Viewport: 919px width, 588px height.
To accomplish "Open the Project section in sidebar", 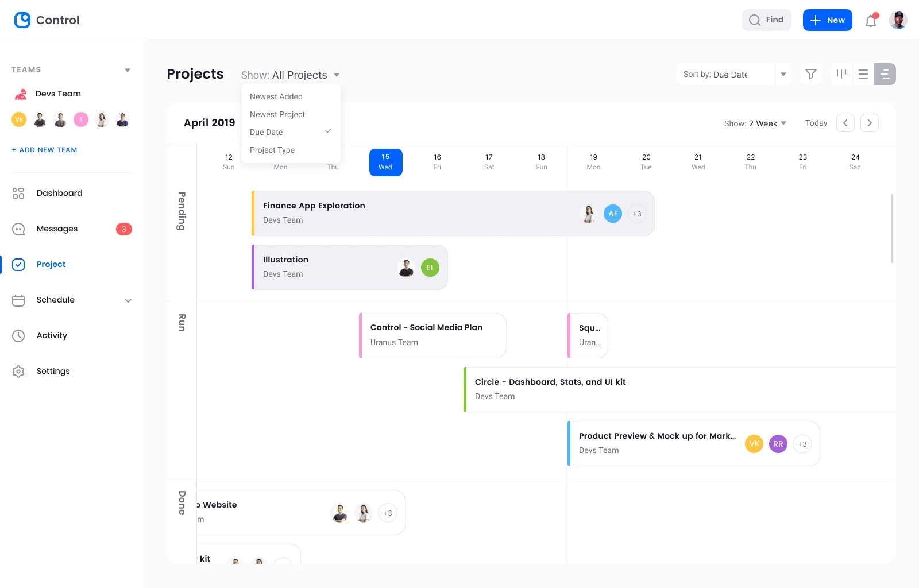I will pos(51,264).
